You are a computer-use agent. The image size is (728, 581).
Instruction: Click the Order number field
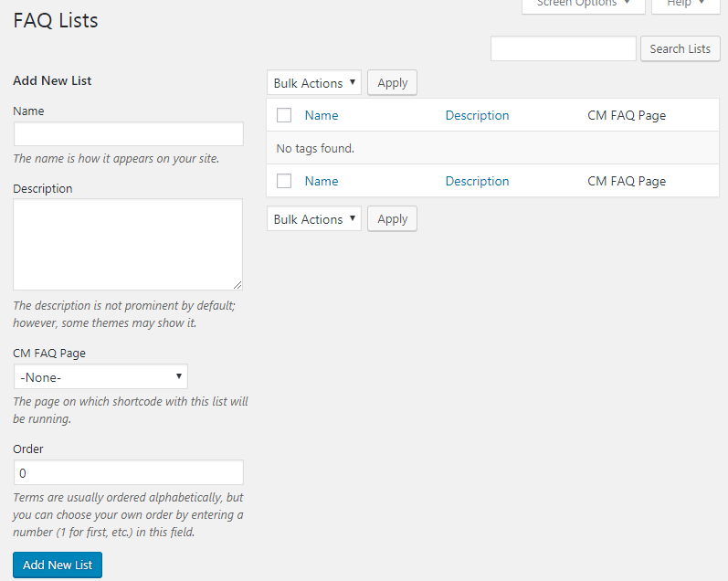pyautogui.click(x=128, y=472)
